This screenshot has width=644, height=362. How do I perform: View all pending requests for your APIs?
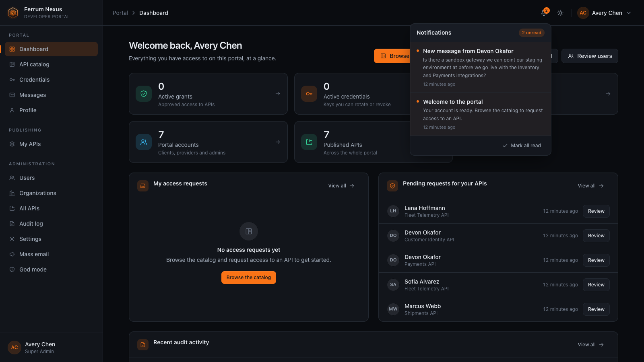click(x=591, y=186)
